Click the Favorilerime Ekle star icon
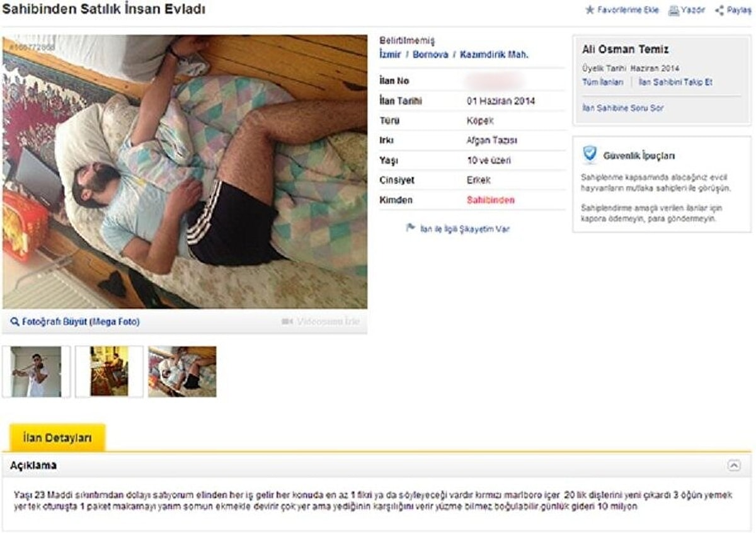Image resolution: width=756 pixels, height=533 pixels. coord(590,10)
